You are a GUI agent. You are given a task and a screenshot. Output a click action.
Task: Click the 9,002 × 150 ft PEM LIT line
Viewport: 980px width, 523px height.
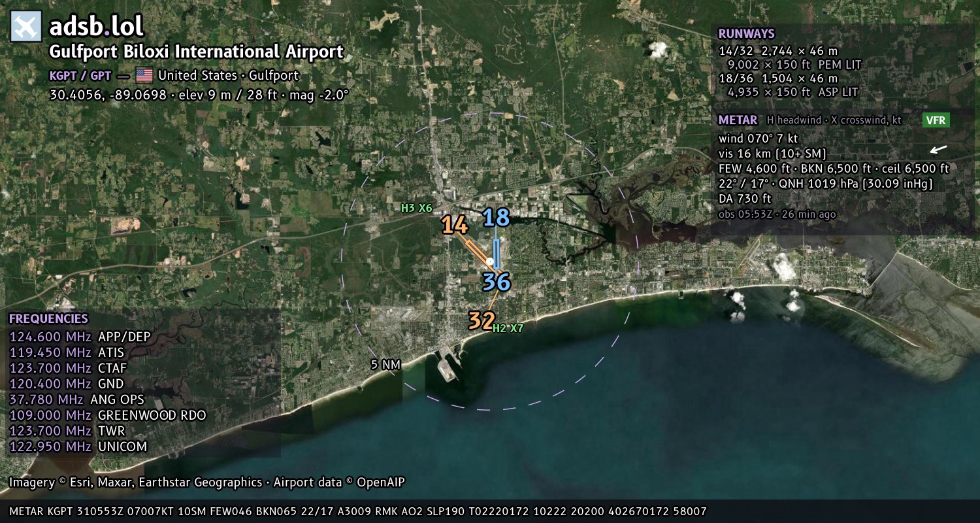point(794,65)
